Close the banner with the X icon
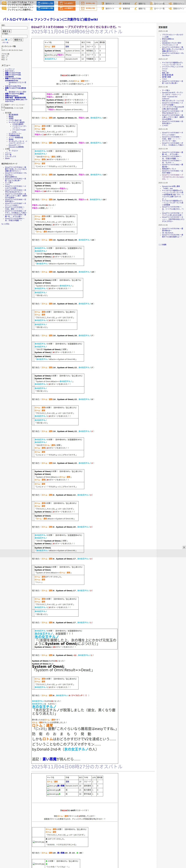Viewport: 186px width, 868px height. [x=184, y=548]
